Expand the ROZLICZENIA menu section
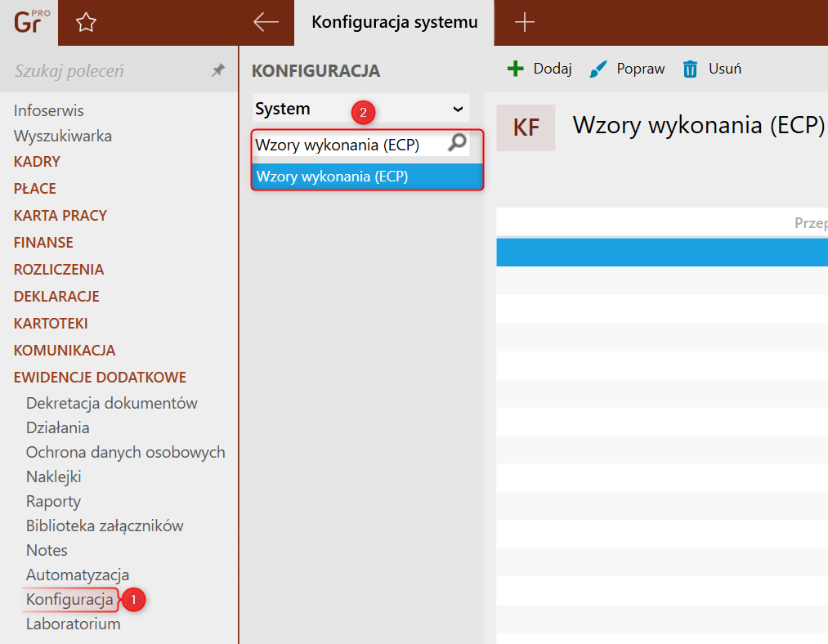 [x=59, y=269]
